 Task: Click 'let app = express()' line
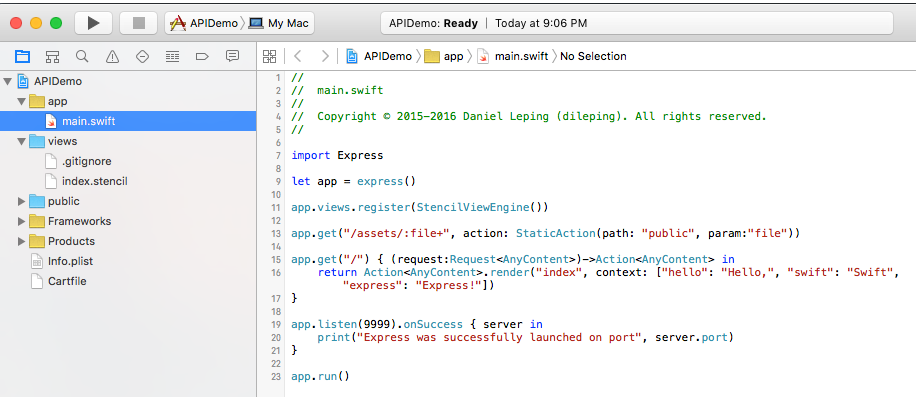353,181
